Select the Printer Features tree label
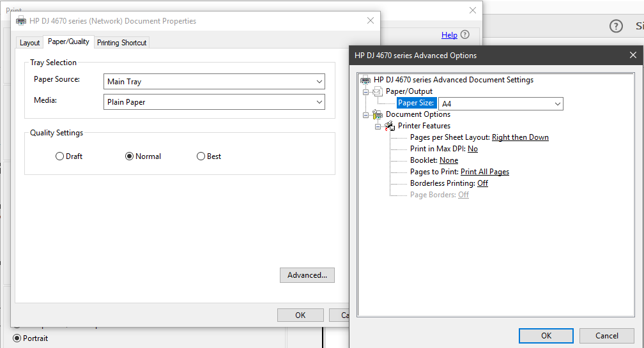Image resolution: width=644 pixels, height=348 pixels. tap(424, 126)
